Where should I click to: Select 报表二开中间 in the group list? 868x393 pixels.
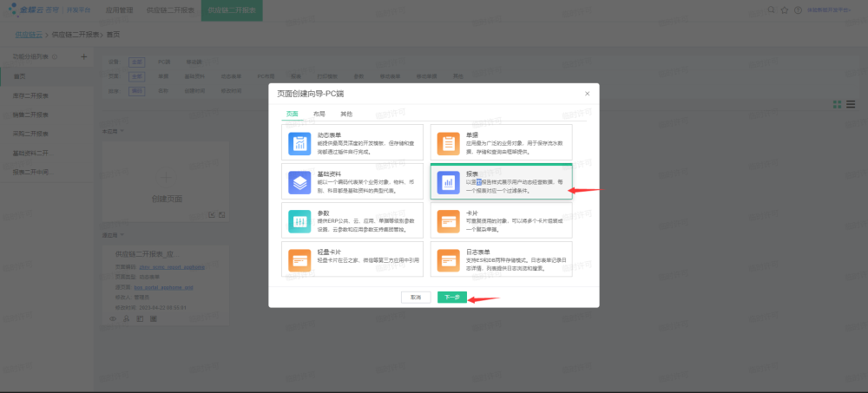point(47,172)
